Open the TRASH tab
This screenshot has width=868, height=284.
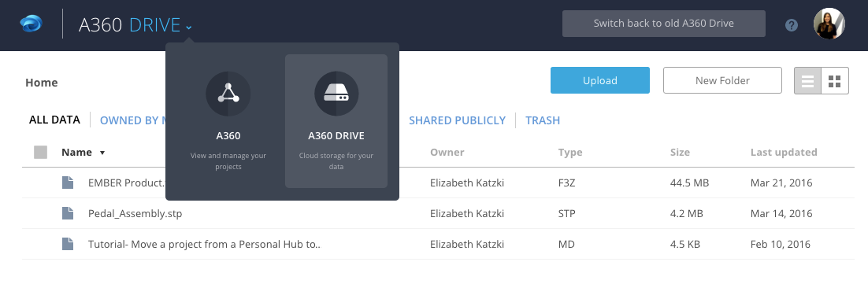coord(543,120)
